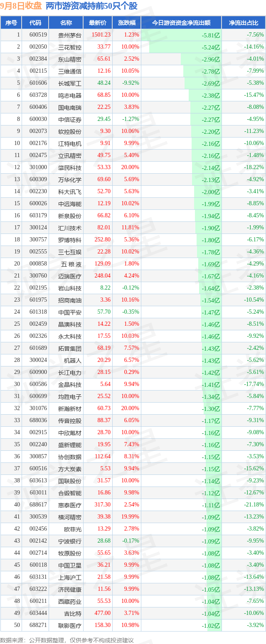
Task: Select the stock name 贵州茅台
Action: point(70,35)
